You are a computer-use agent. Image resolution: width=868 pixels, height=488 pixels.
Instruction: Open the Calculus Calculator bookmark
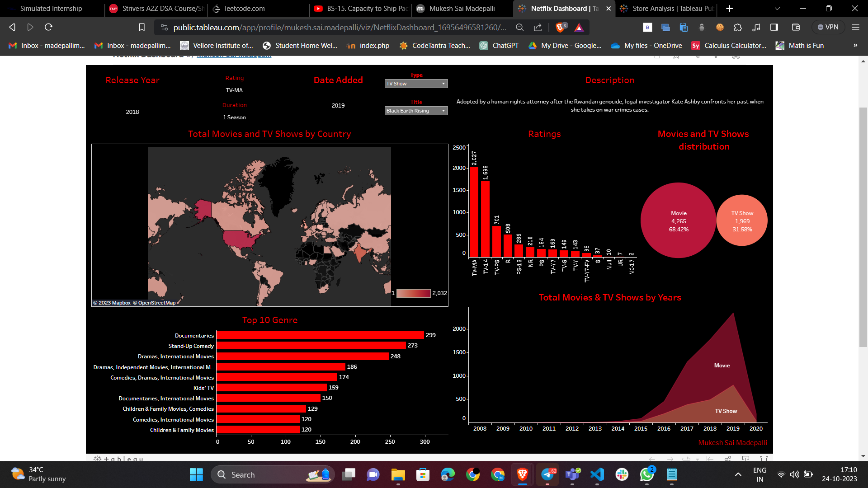(729, 45)
